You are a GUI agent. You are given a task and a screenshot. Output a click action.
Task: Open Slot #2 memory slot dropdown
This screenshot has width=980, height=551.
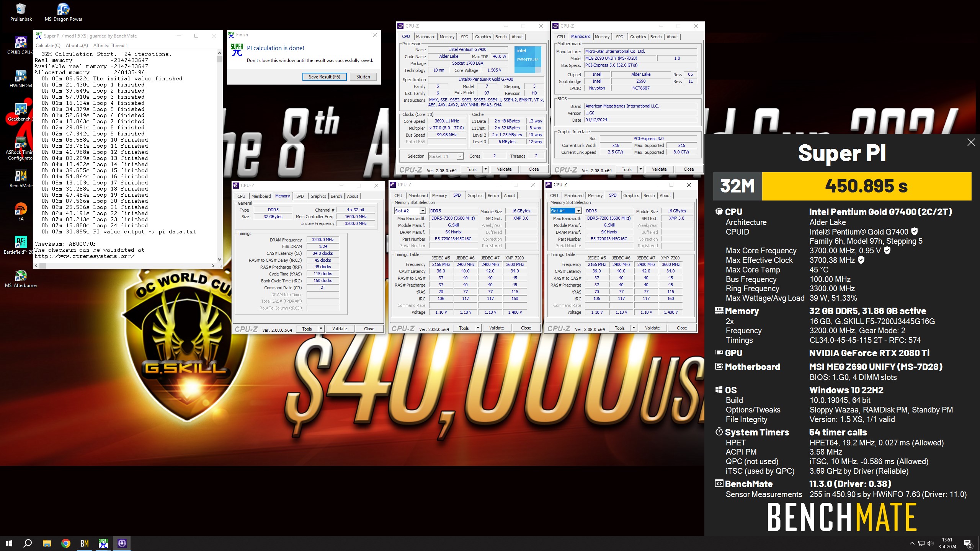[x=410, y=211]
